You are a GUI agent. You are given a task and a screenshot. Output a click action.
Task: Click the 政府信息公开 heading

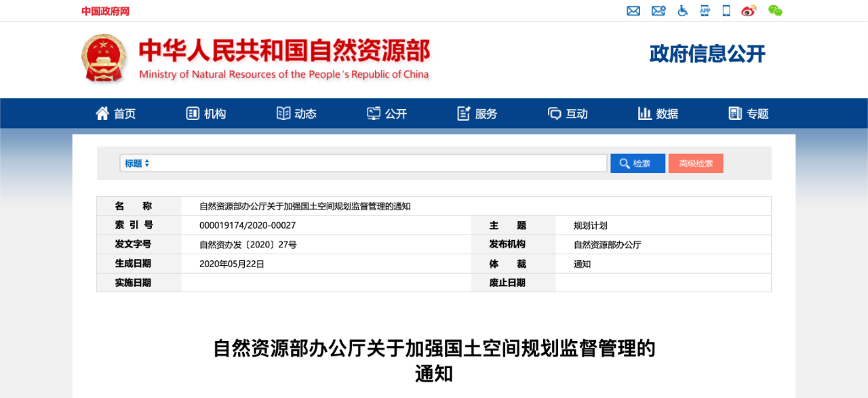point(707,54)
